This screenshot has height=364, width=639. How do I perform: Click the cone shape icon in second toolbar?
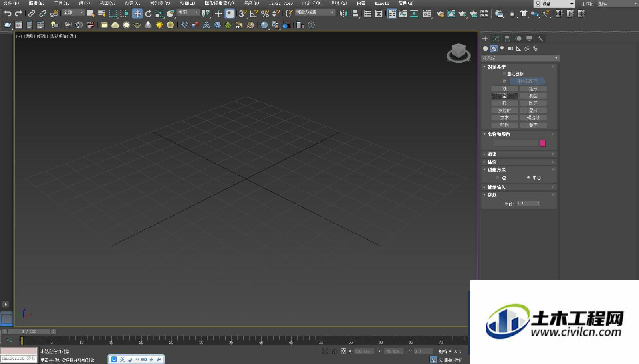click(148, 25)
